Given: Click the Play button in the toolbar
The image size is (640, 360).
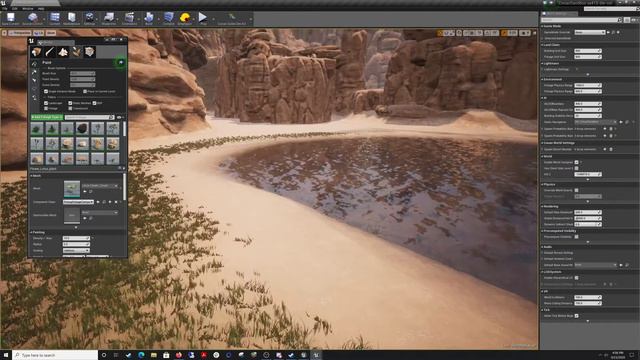Looking at the screenshot, I should [x=203, y=18].
